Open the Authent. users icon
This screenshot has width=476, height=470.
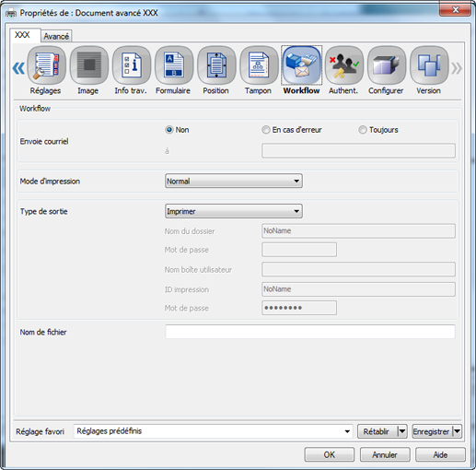(x=344, y=65)
